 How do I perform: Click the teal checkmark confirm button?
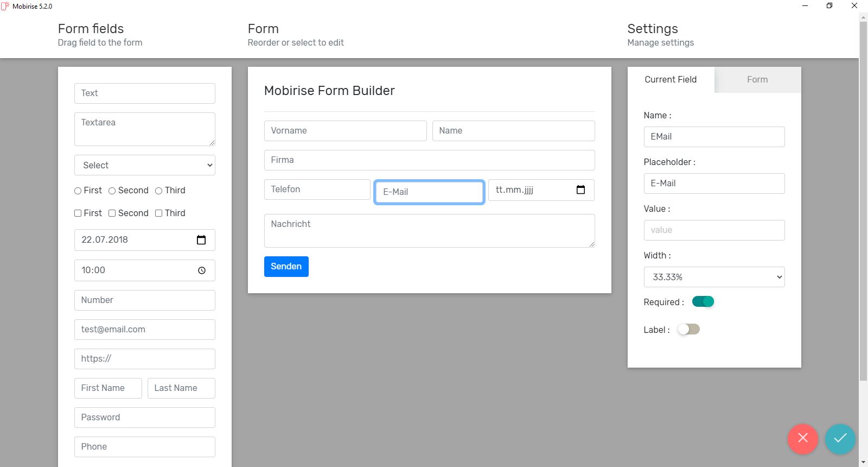(x=840, y=438)
